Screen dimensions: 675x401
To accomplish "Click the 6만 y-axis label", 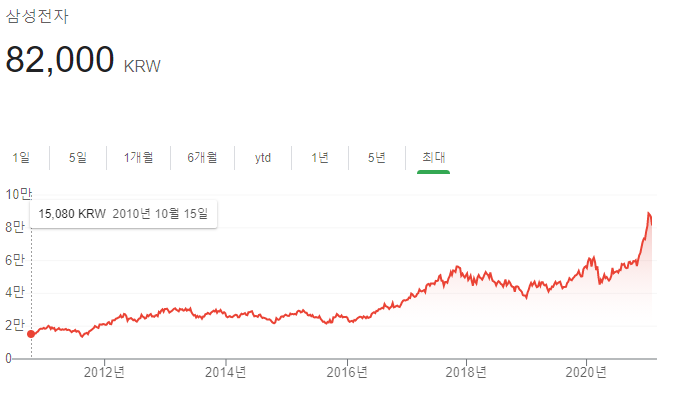I will coord(15,260).
